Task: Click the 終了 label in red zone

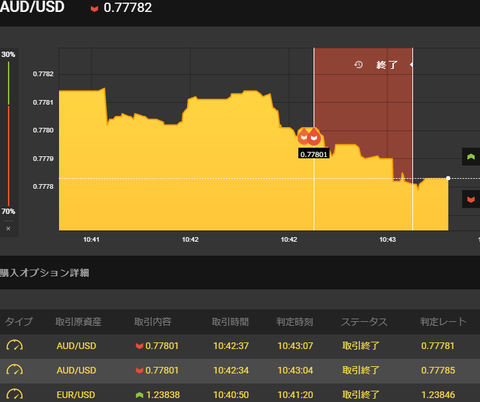Action: click(387, 65)
